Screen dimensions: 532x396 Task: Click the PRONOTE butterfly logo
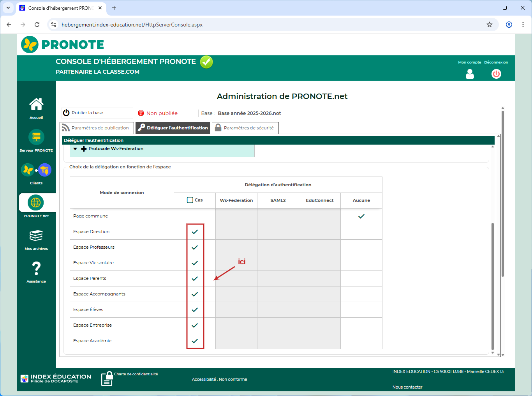click(30, 44)
